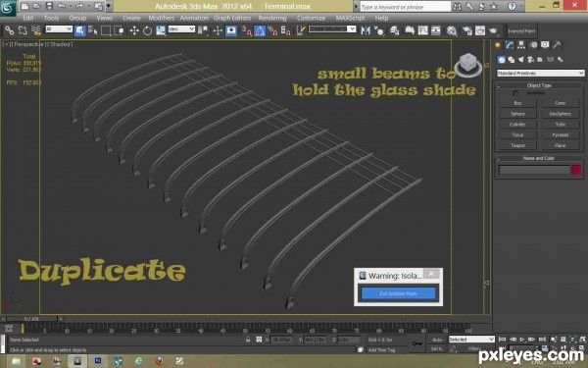Image resolution: width=588 pixels, height=368 pixels.
Task: Toggle Keyboard Shortcut Override button
Action: point(231,30)
